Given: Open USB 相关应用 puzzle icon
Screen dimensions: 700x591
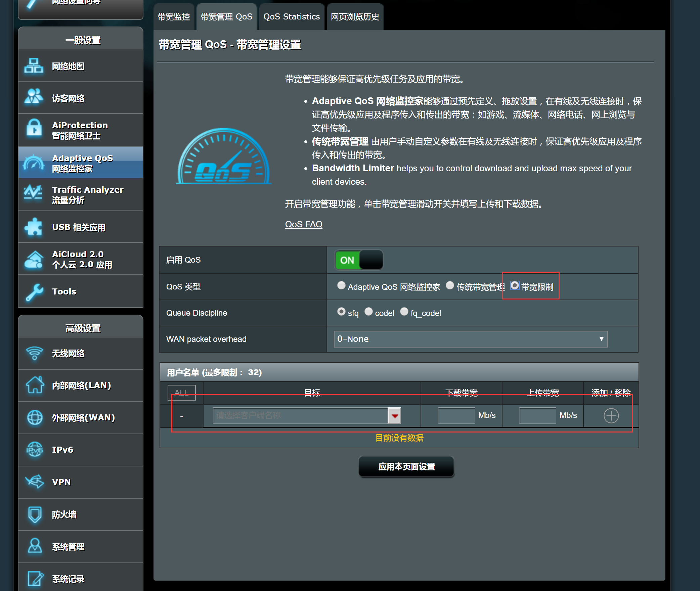Looking at the screenshot, I should tap(34, 227).
